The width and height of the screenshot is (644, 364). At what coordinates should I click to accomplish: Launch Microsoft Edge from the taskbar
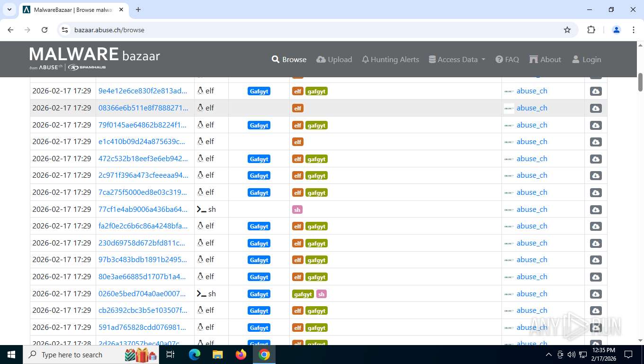click(x=194, y=355)
